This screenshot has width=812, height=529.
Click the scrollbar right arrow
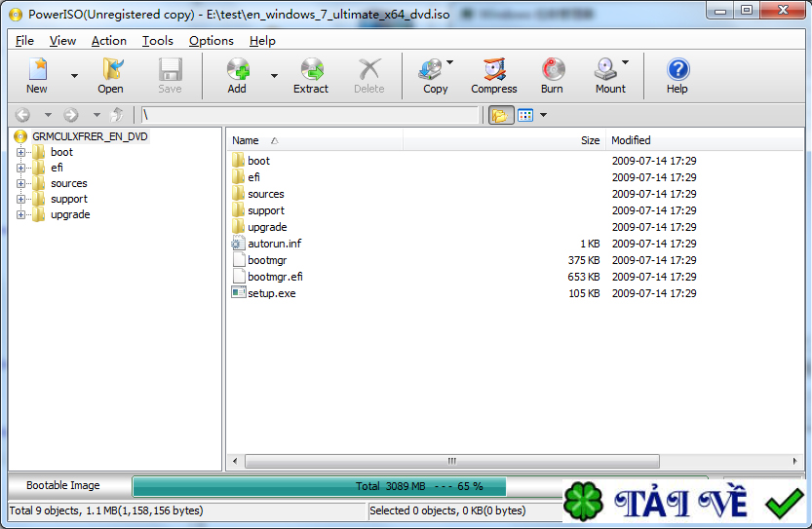coord(794,461)
